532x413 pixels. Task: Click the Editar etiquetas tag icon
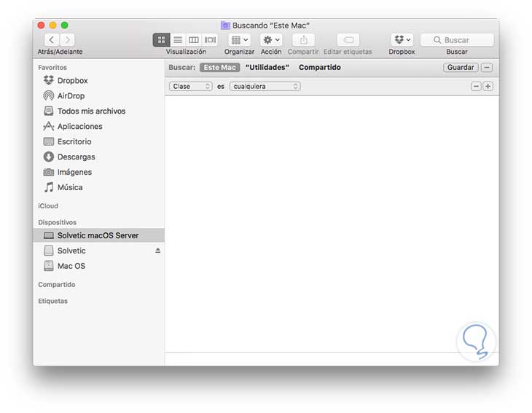pos(348,40)
